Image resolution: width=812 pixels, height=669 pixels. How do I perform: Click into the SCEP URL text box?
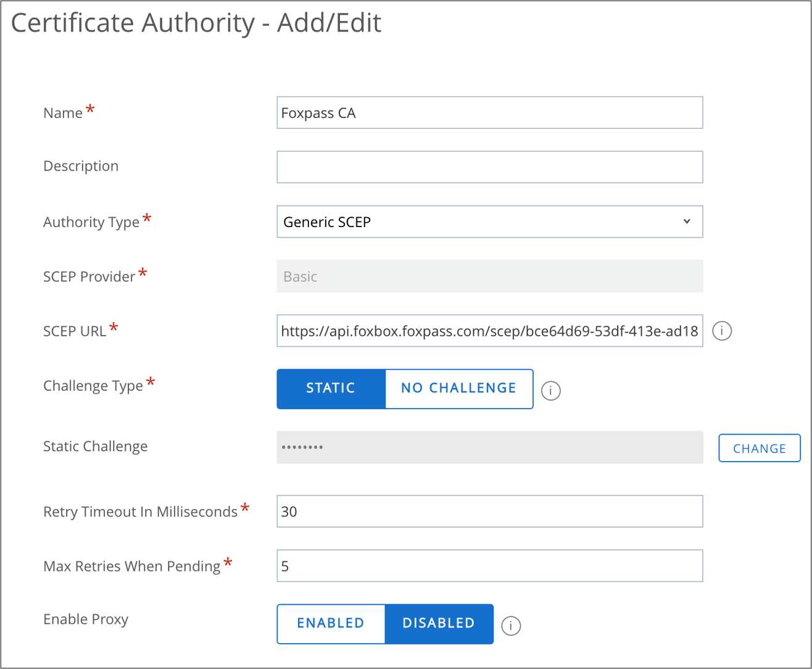click(489, 331)
